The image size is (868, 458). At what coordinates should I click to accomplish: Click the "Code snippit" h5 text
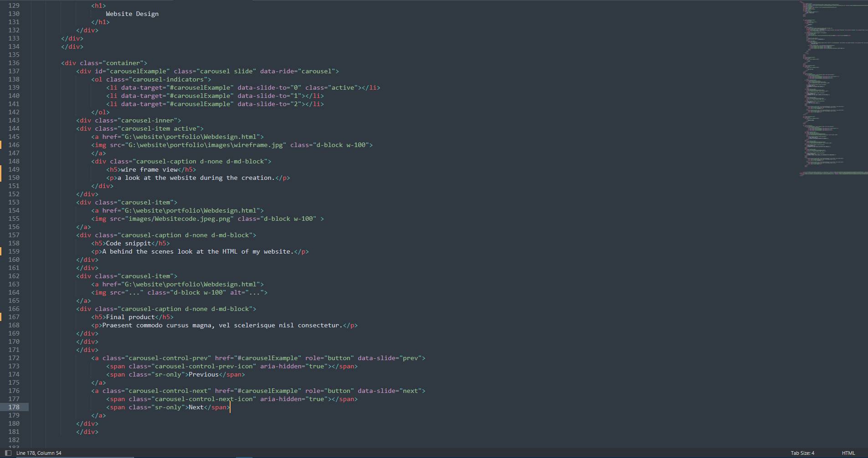[x=128, y=243]
